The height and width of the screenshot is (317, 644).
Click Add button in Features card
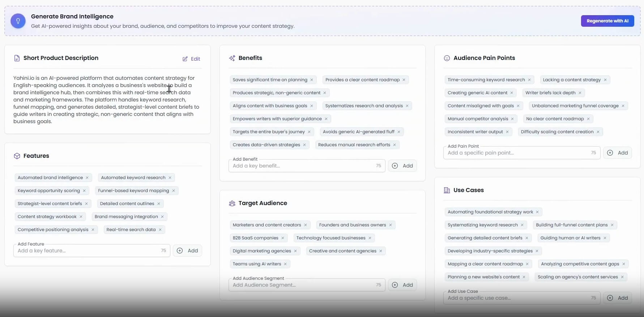(x=187, y=251)
